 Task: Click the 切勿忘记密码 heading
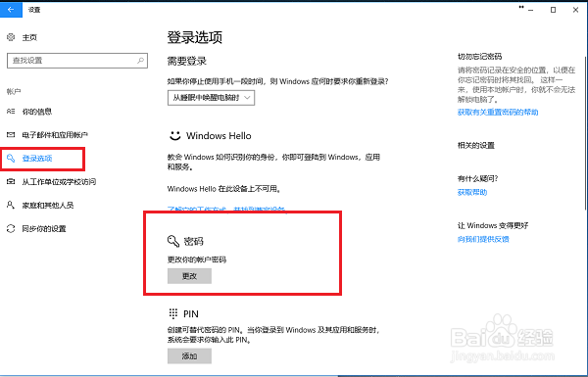click(479, 57)
